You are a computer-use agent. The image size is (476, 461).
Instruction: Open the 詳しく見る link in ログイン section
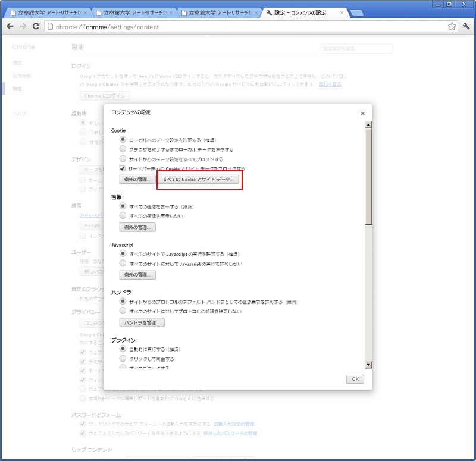click(330, 84)
